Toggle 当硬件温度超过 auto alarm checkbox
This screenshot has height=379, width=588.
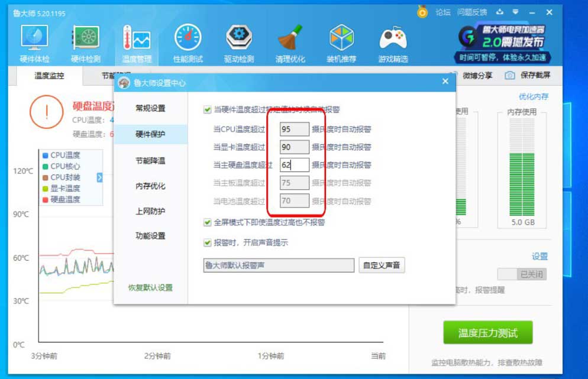click(x=207, y=109)
